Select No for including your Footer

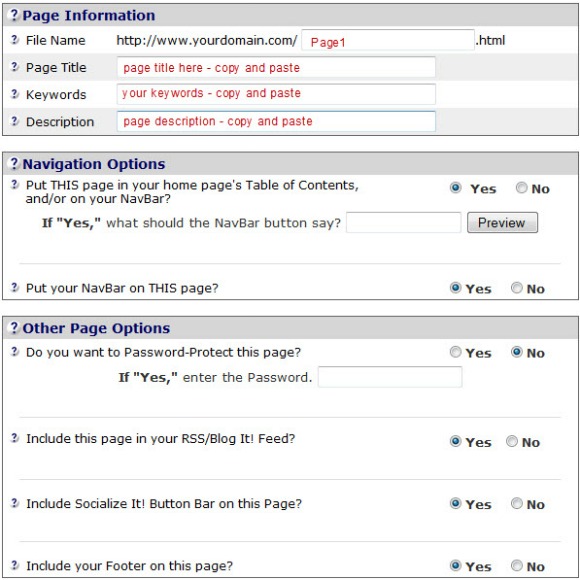pos(516,566)
